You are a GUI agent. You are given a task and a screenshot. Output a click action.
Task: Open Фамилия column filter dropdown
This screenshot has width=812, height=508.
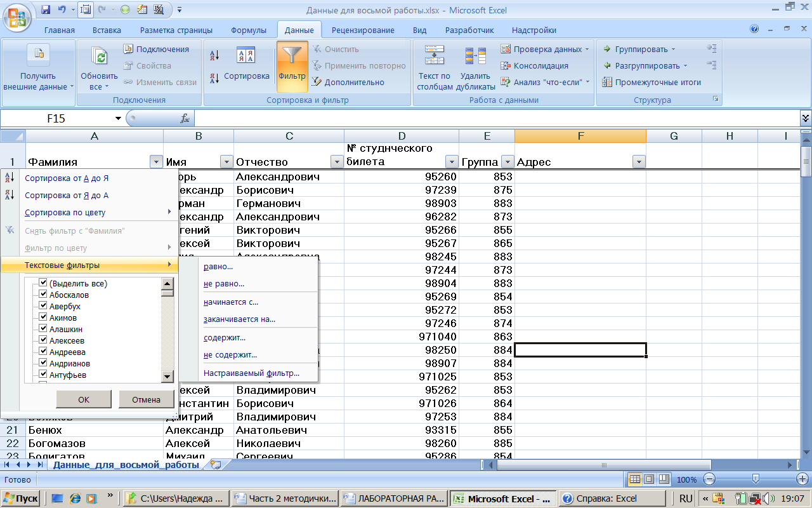157,162
